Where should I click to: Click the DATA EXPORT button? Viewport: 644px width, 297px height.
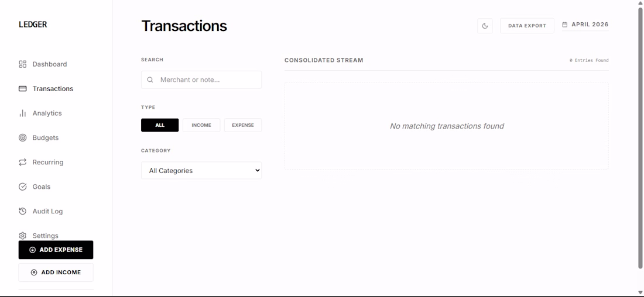(x=527, y=26)
